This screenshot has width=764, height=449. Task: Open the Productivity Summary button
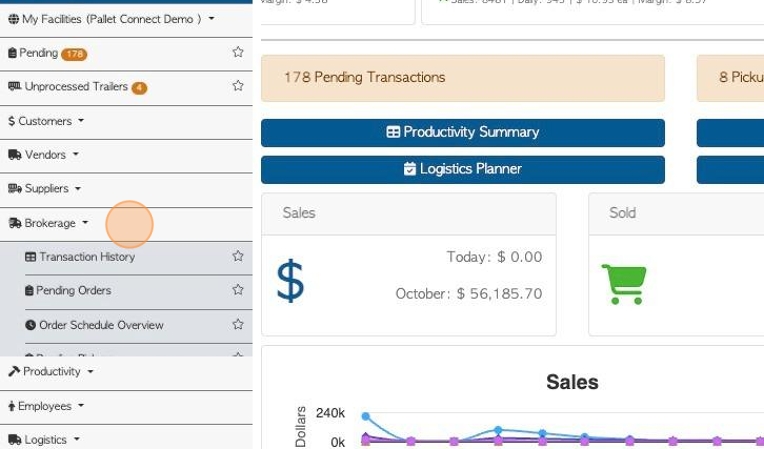click(x=463, y=132)
